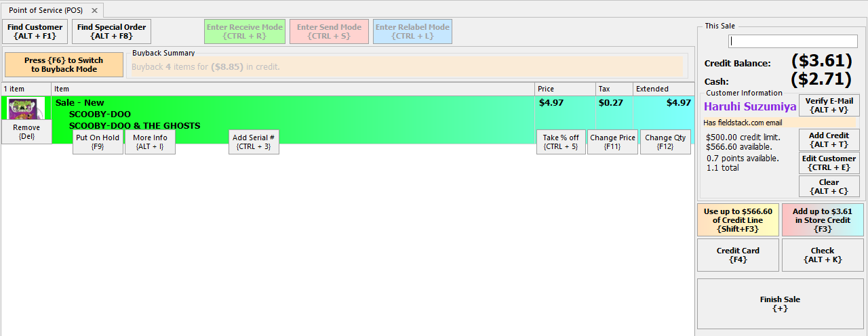
Task: Click 'Sale - New' item label
Action: (x=80, y=103)
